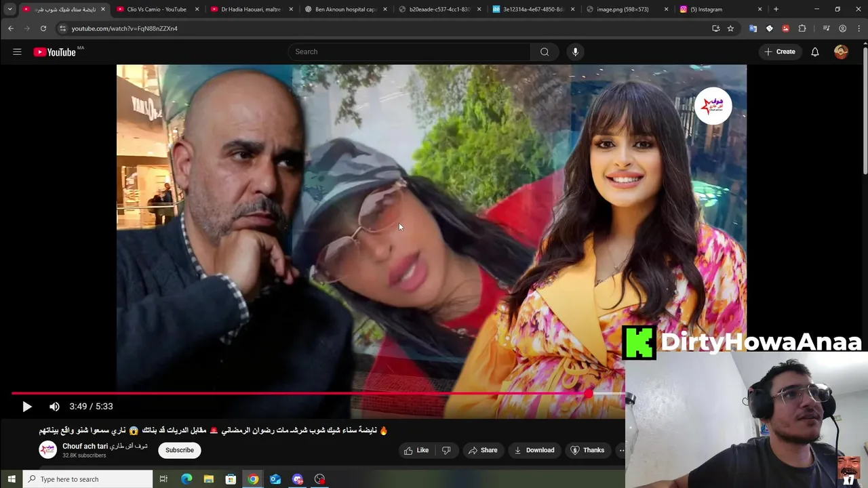
Task: Switch to Clio Vs Camio YouTube tab
Action: [157, 9]
